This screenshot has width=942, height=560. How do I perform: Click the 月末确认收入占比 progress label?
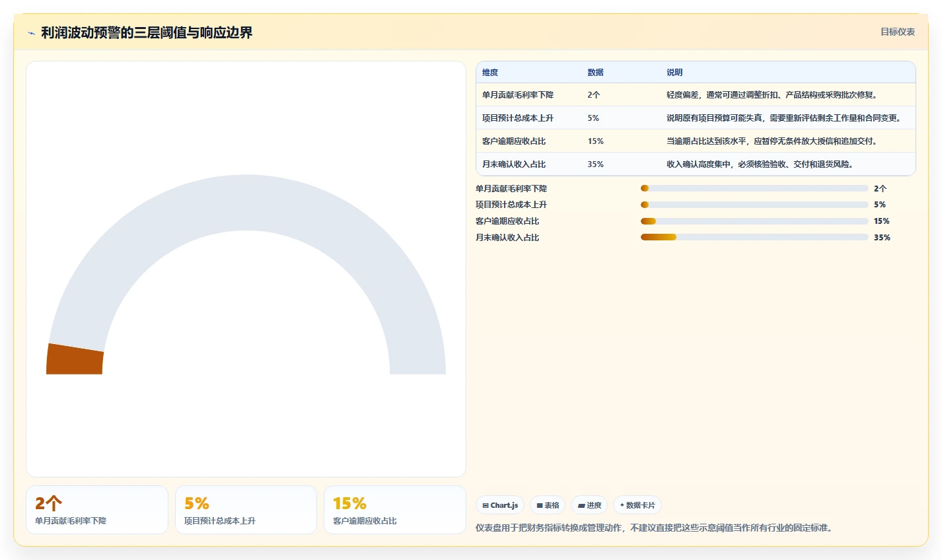507,238
